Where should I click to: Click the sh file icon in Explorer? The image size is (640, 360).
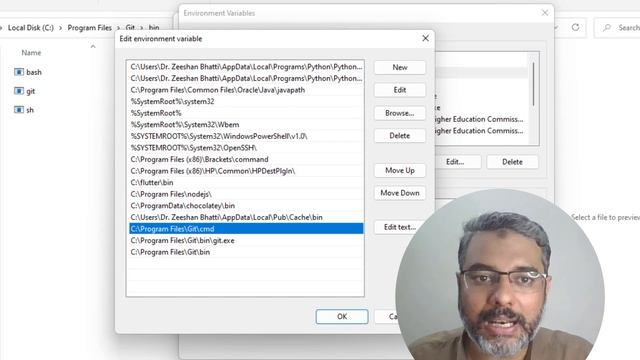tap(19, 110)
